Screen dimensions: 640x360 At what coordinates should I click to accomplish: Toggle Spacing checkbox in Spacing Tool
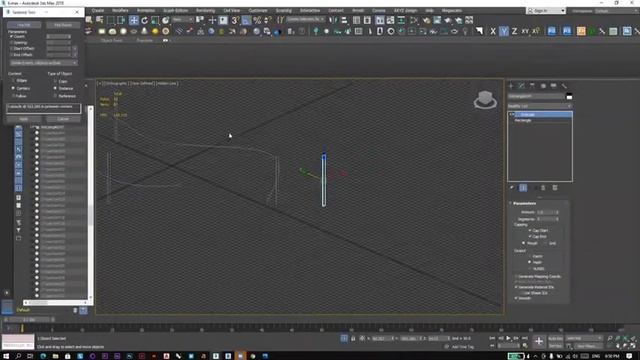pos(11,42)
